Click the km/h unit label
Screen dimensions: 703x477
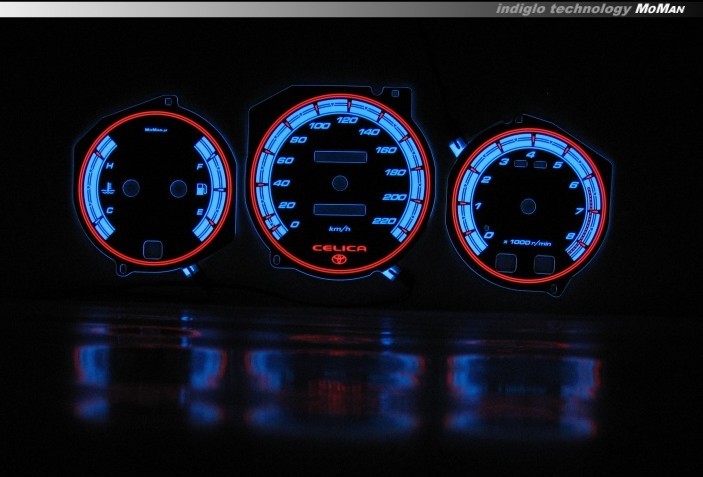pos(340,229)
